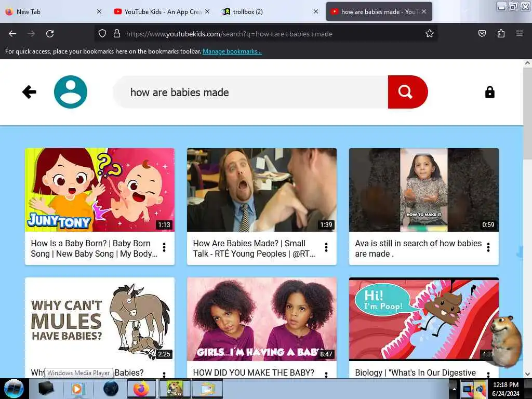Play the Girls I'm Having a Baby thumbnail
The width and height of the screenshot is (532, 399).
click(x=262, y=320)
